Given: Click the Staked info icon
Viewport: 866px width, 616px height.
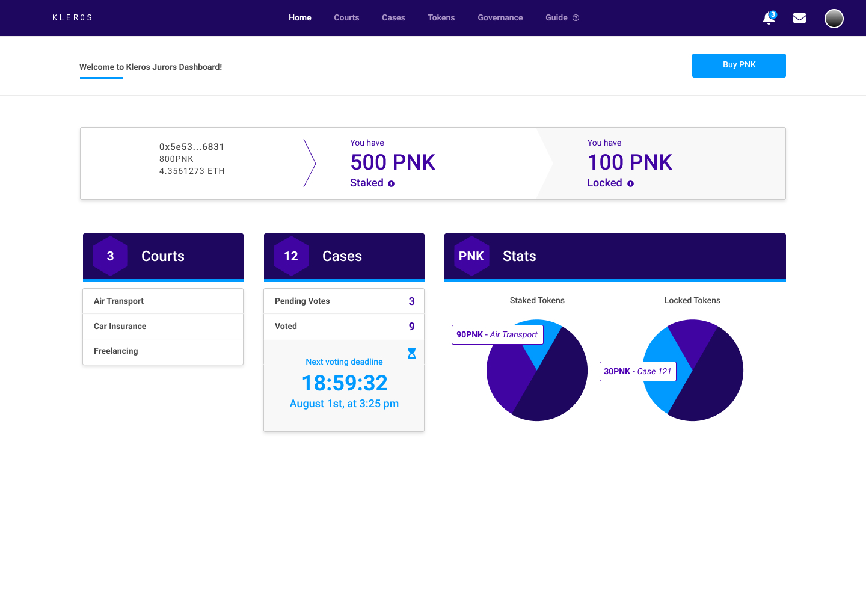Looking at the screenshot, I should pyautogui.click(x=391, y=184).
